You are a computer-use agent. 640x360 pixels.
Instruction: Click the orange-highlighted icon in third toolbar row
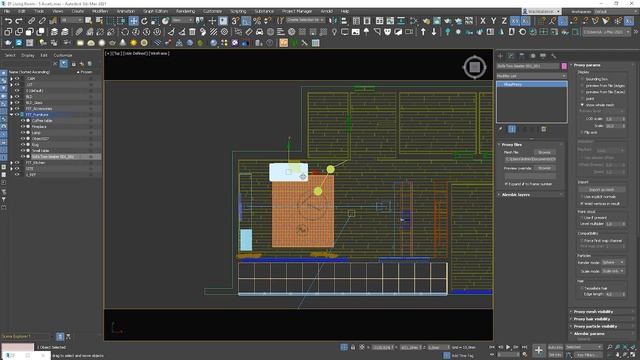(283, 42)
